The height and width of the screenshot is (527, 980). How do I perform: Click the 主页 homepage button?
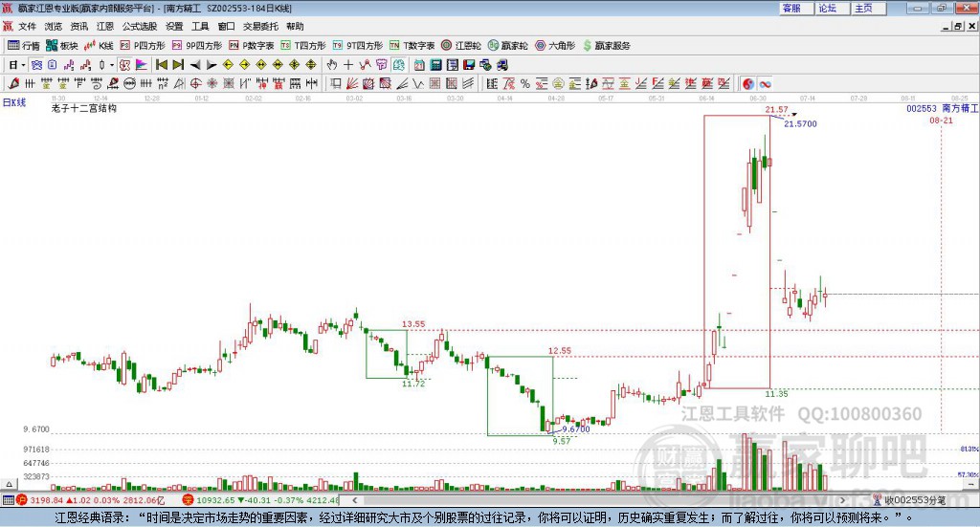[x=869, y=8]
